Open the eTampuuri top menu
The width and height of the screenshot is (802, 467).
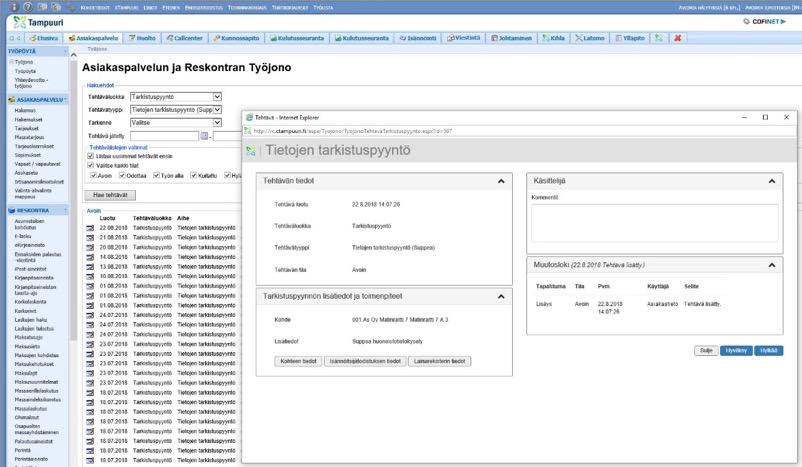[x=126, y=8]
